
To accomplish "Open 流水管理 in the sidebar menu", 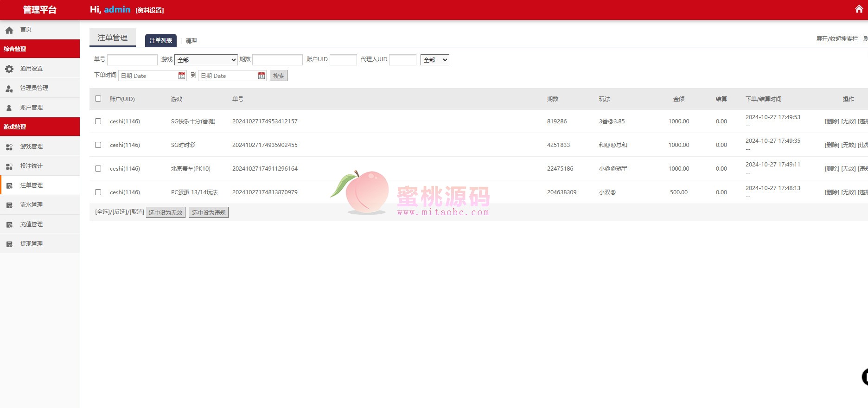I will point(32,205).
